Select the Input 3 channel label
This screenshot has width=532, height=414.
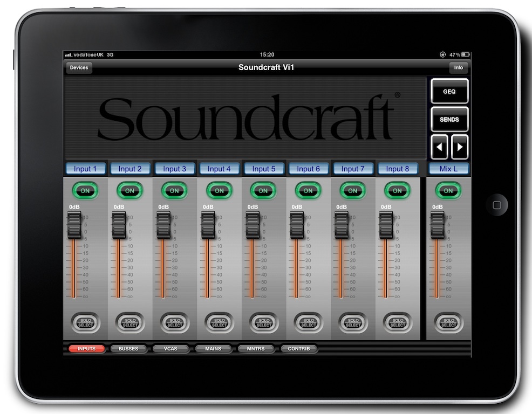[175, 169]
